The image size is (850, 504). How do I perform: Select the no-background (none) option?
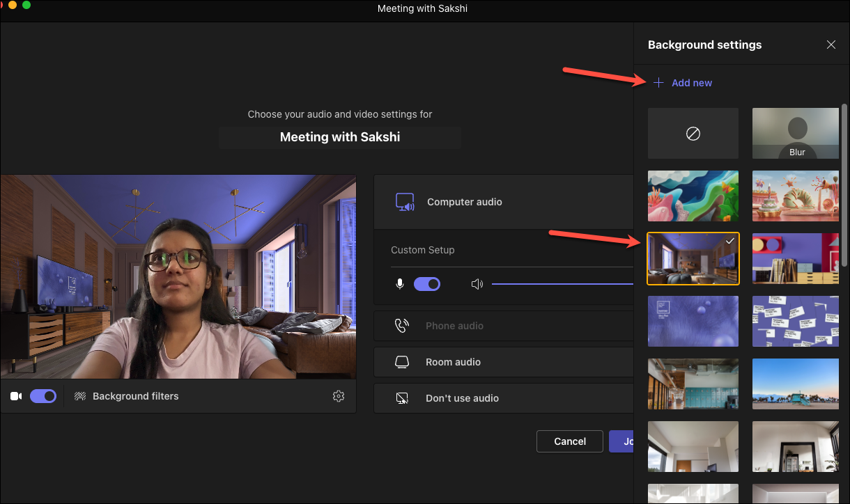[x=693, y=134]
